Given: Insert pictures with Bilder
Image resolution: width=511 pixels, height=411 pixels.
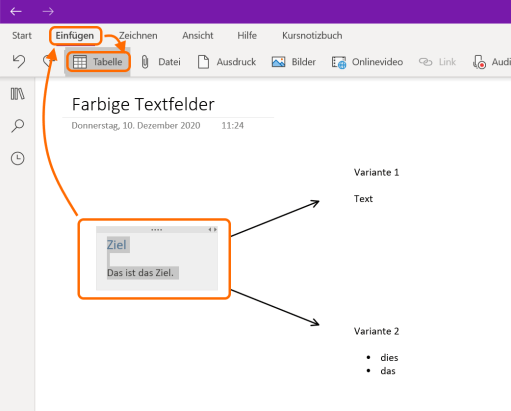Looking at the screenshot, I should 294,62.
